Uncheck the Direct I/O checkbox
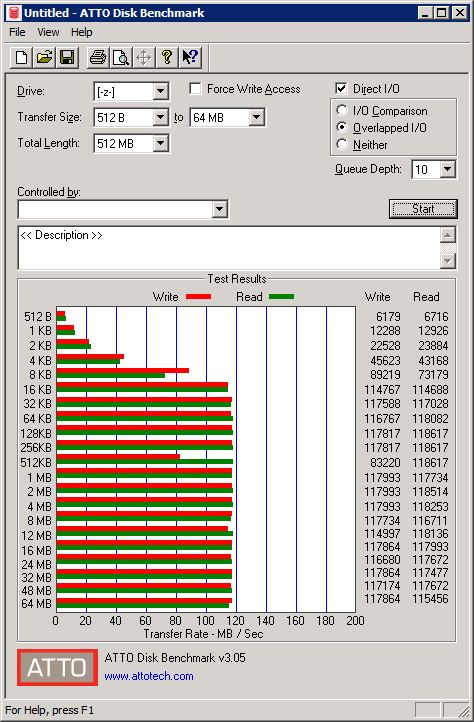The image size is (474, 722). tap(341, 88)
